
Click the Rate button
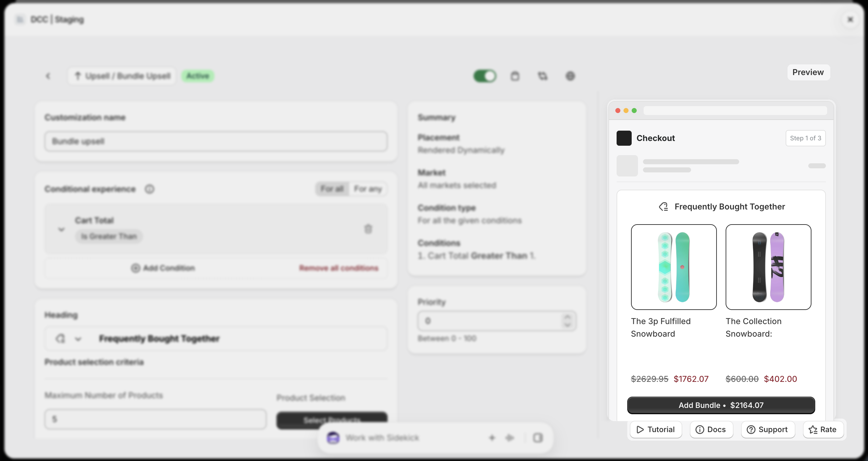(x=823, y=430)
